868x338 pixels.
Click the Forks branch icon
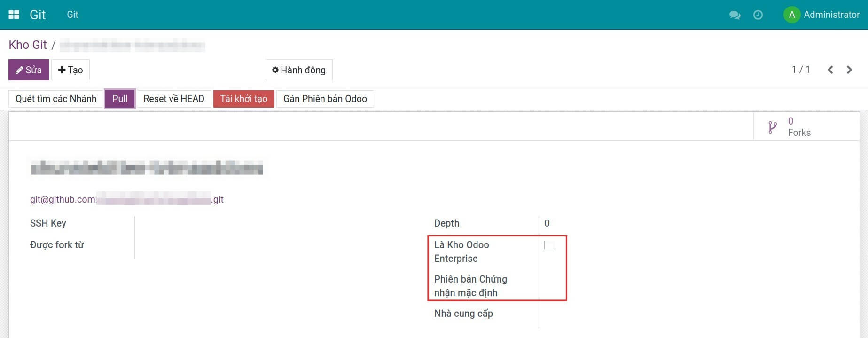(x=772, y=127)
